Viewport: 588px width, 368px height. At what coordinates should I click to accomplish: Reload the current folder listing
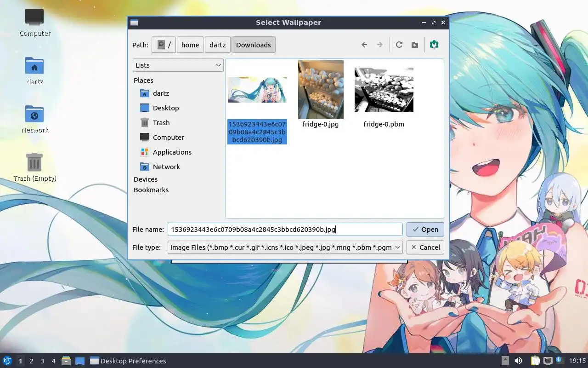point(399,45)
